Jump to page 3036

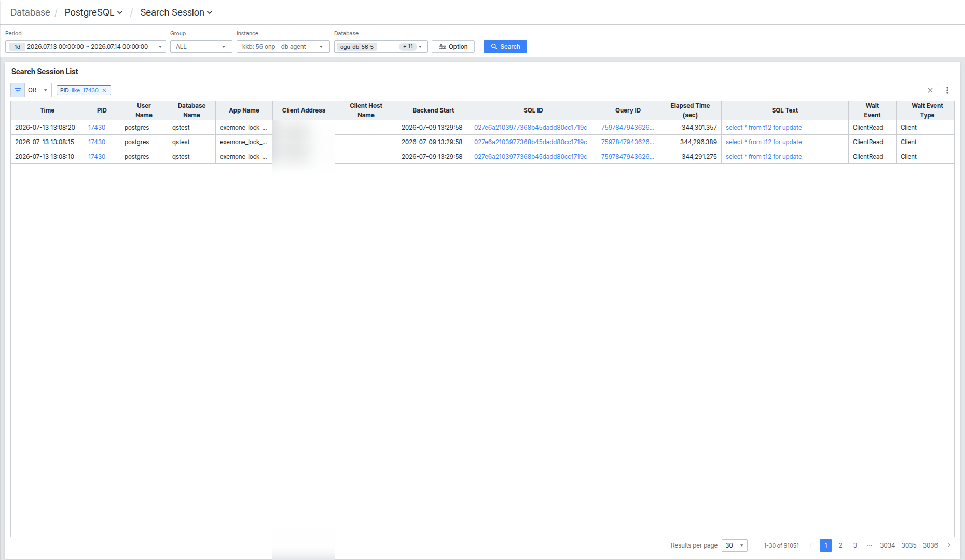pos(930,545)
